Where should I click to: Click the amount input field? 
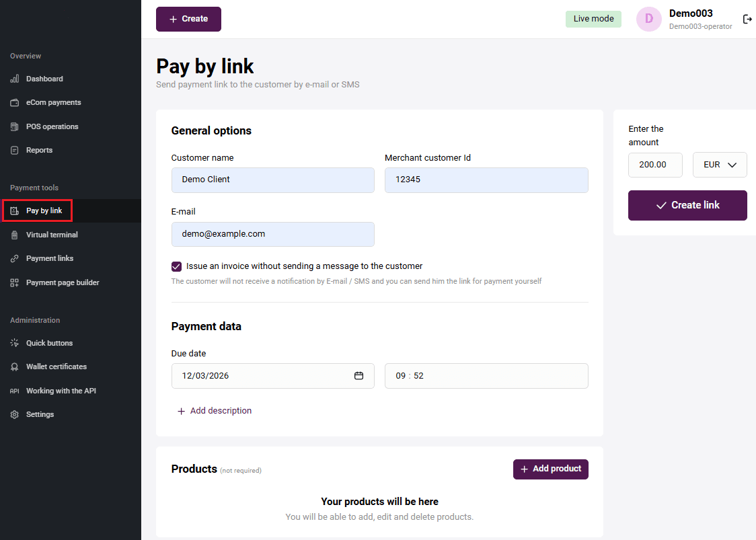point(654,165)
